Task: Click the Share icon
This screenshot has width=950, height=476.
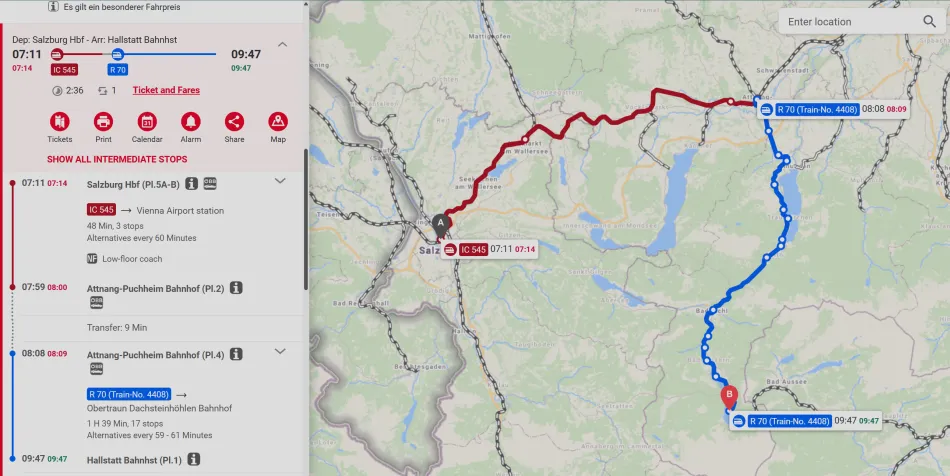Action: coord(234,122)
